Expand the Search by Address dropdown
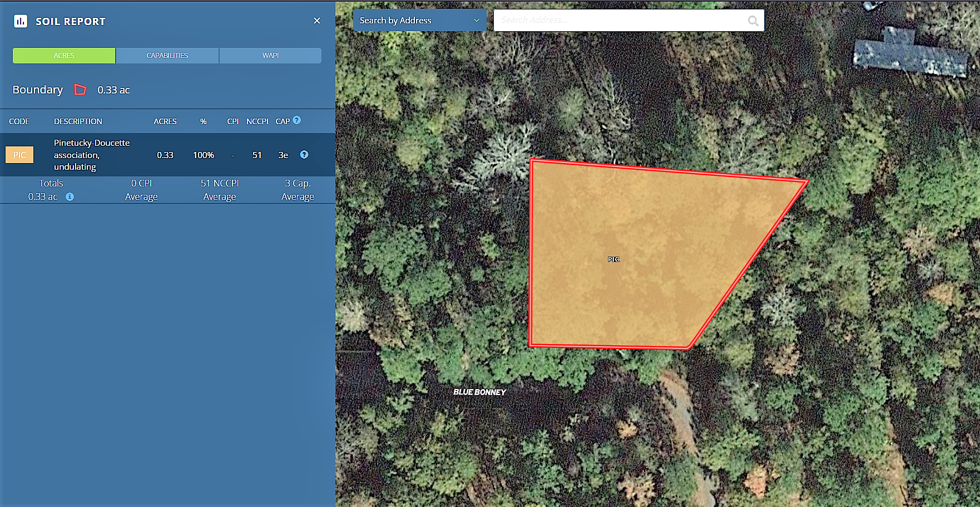Screen dimensions: 980x507 [x=419, y=21]
